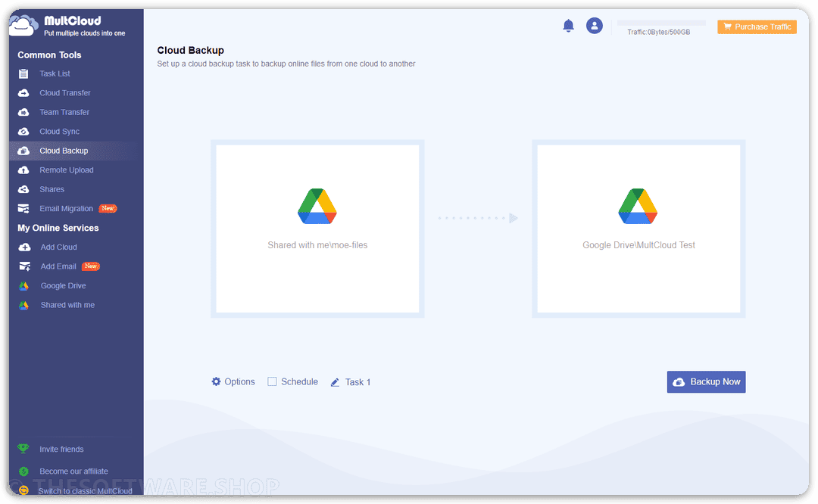The width and height of the screenshot is (818, 504).
Task: Select the source box Shared with me\moe-files
Action: 317,229
